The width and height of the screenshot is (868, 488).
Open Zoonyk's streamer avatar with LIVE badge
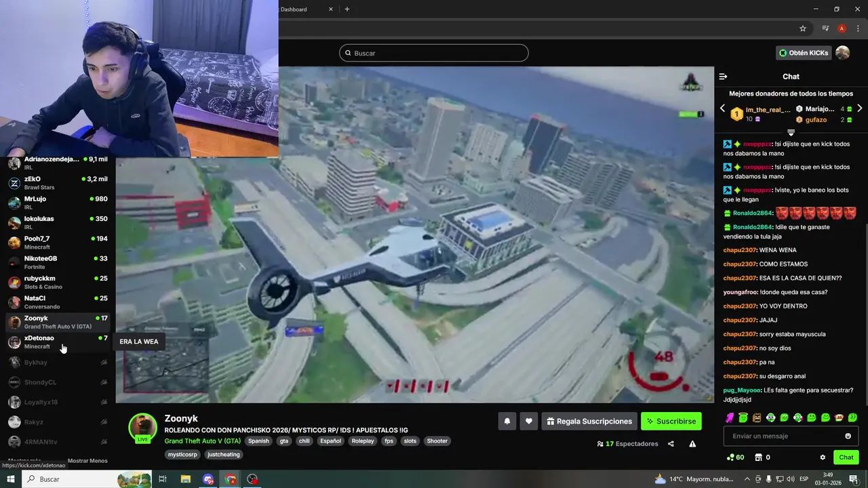[143, 428]
